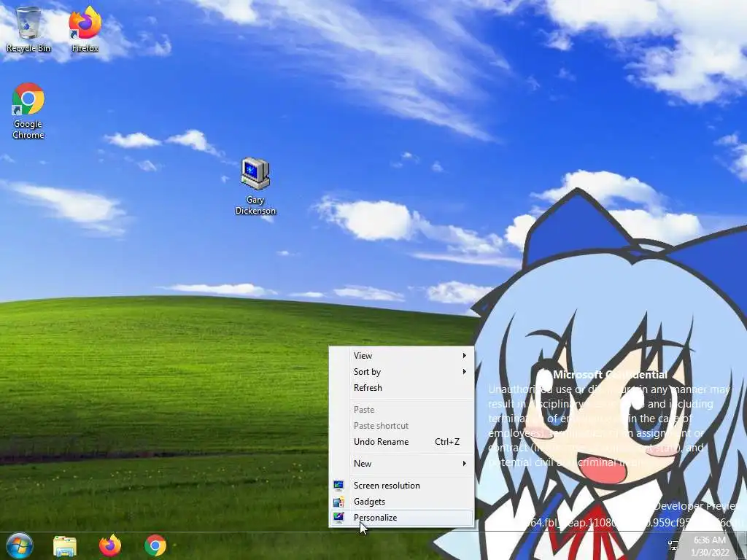Choose Personalize in the context menu
Image resolution: width=747 pixels, height=560 pixels.
coord(401,518)
